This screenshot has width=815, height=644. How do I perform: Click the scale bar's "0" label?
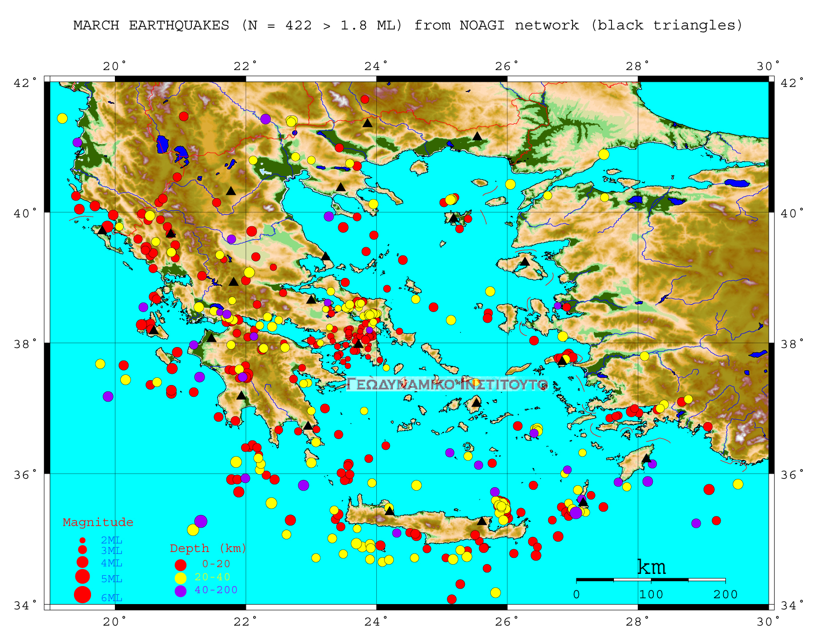click(x=576, y=594)
